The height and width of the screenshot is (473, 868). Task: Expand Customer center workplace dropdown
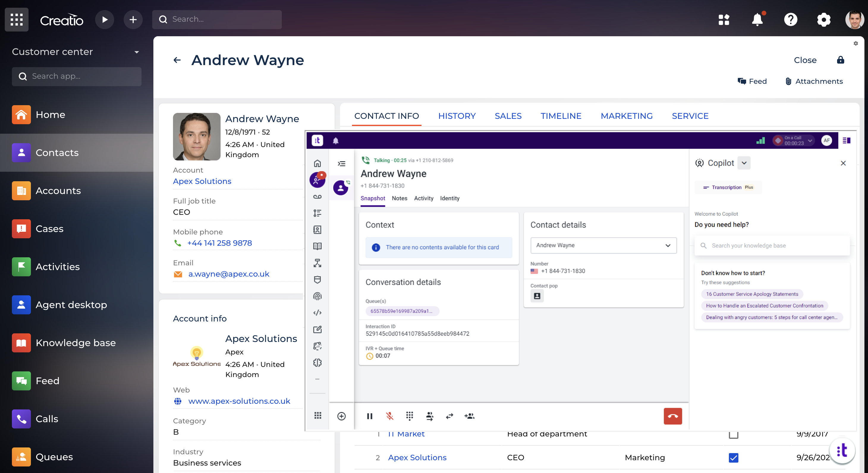136,52
